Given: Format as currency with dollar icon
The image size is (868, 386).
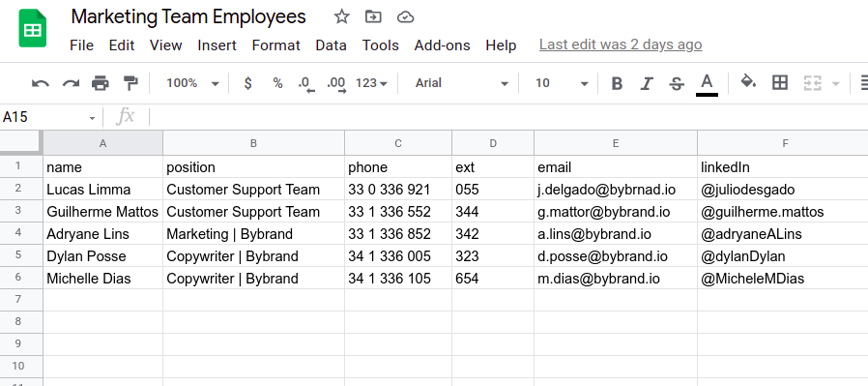Looking at the screenshot, I should pos(248,83).
